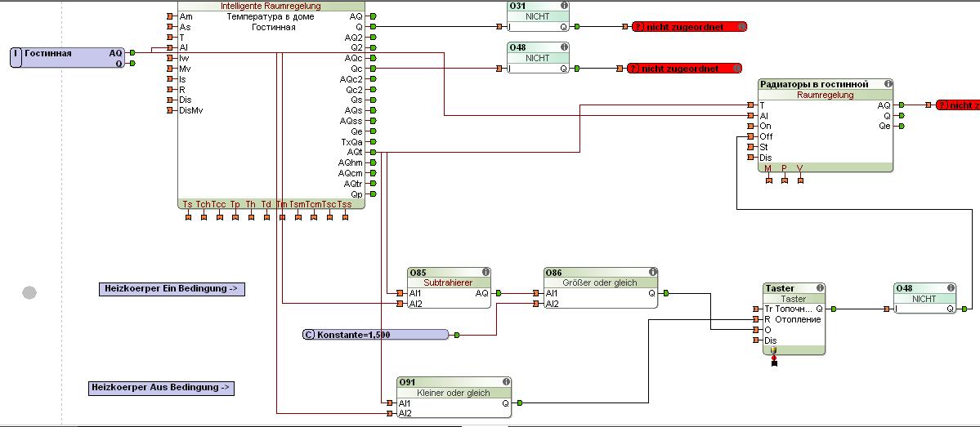Click the Iw input of Intelligente Raumregelung
This screenshot has height=427, width=980.
click(x=170, y=58)
